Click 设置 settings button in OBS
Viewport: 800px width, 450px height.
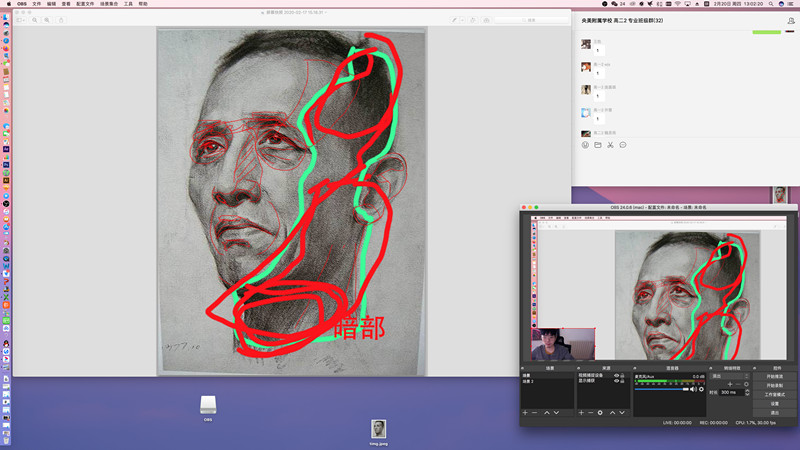[x=775, y=404]
